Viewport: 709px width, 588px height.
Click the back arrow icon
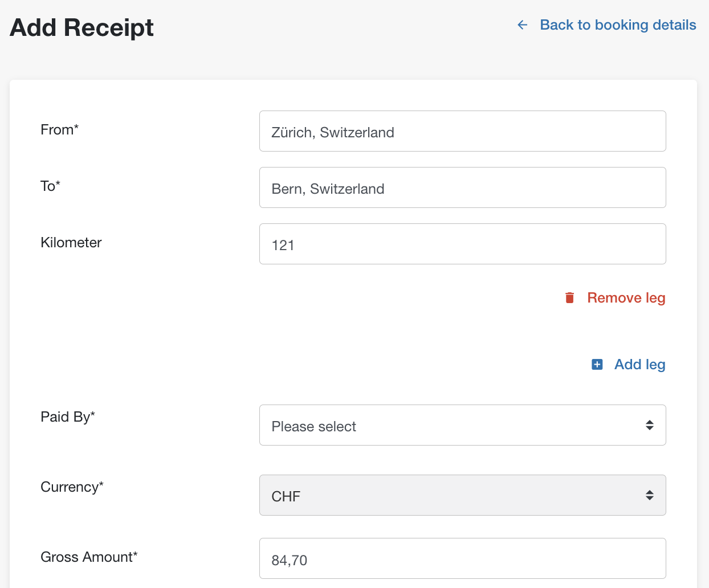[522, 25]
